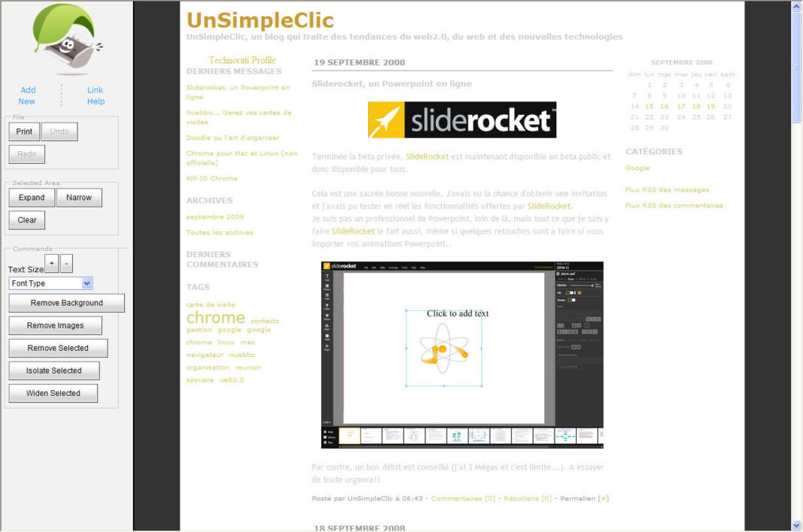Open the Technorati Profile link
Viewport: 803px width, 532px height.
pos(242,60)
